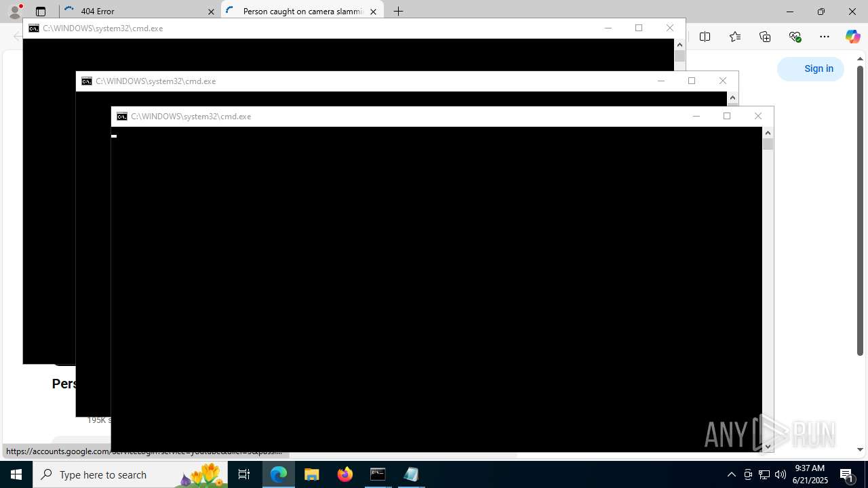868x488 pixels.
Task: Minimize the middle cmd.exe window
Action: point(660,81)
